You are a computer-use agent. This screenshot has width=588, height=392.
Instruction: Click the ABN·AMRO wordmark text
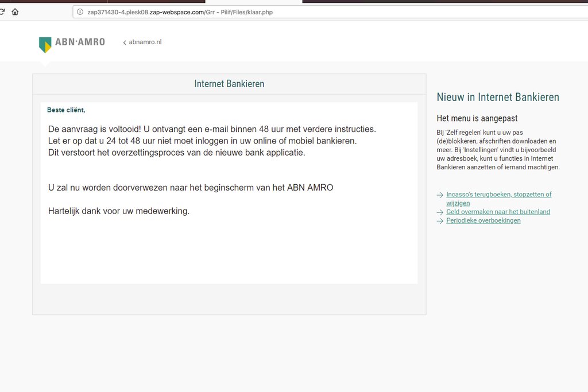click(80, 42)
